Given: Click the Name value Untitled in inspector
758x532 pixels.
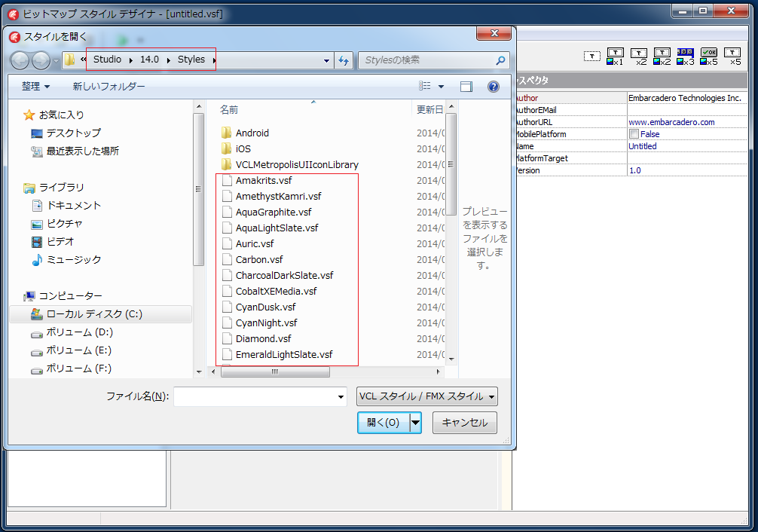Looking at the screenshot, I should pos(643,146).
